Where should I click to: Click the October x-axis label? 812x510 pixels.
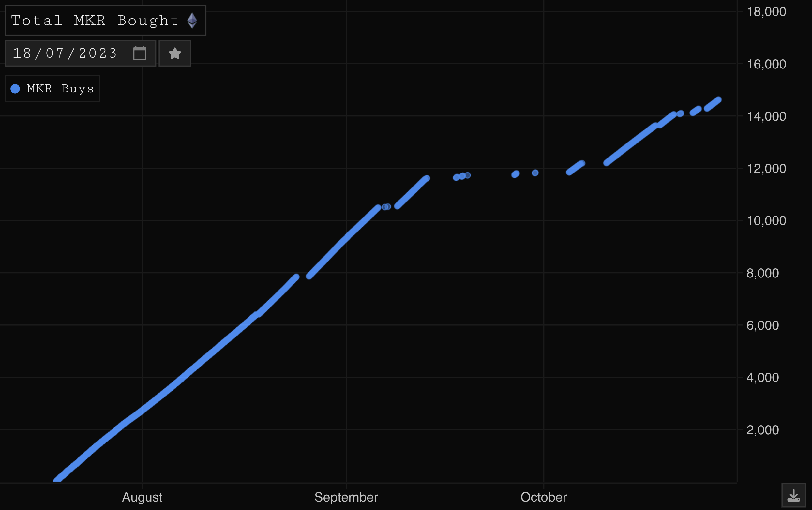click(544, 497)
